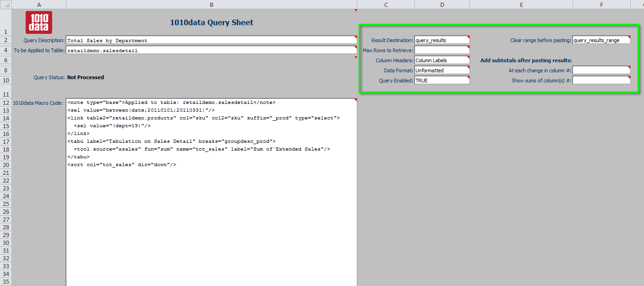Screen dimensions: 644x286
Task: Click the 1010data Macro Code label
Action: coord(37,103)
